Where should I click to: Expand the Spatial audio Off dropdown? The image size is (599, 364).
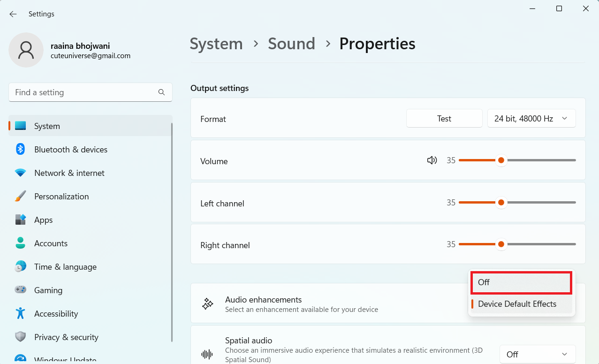point(537,354)
